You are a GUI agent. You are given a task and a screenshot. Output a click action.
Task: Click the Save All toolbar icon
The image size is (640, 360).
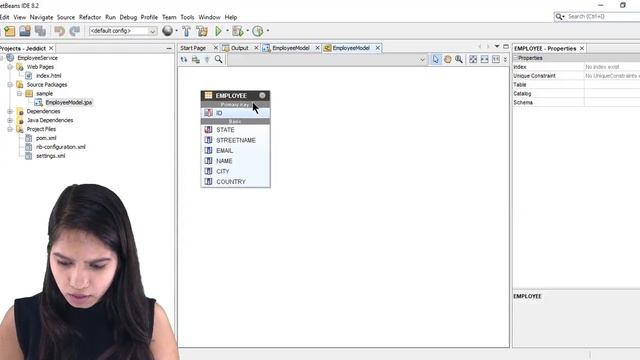[x=40, y=31]
